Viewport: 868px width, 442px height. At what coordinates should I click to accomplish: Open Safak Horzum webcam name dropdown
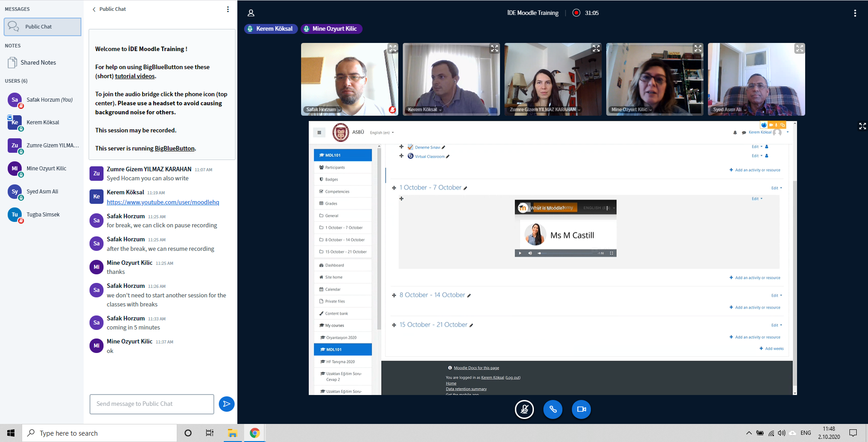point(323,109)
